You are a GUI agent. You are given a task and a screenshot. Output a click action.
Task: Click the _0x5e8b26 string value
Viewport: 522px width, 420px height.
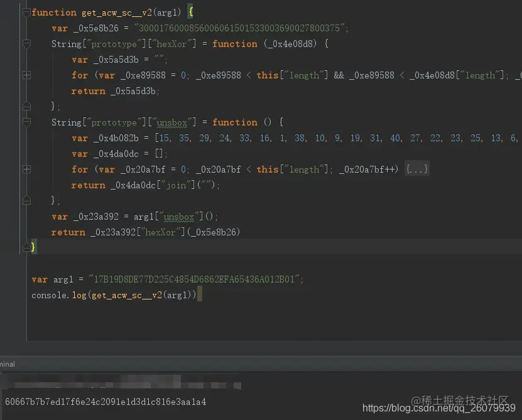[239, 28]
